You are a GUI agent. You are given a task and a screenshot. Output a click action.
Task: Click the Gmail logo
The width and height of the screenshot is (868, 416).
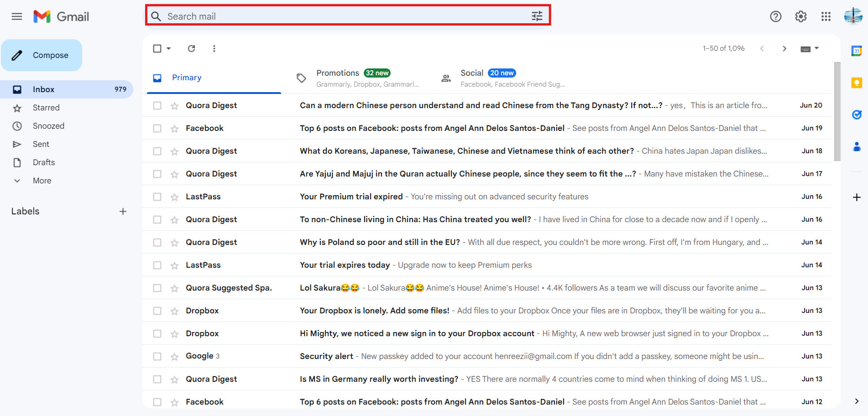[x=61, y=16]
